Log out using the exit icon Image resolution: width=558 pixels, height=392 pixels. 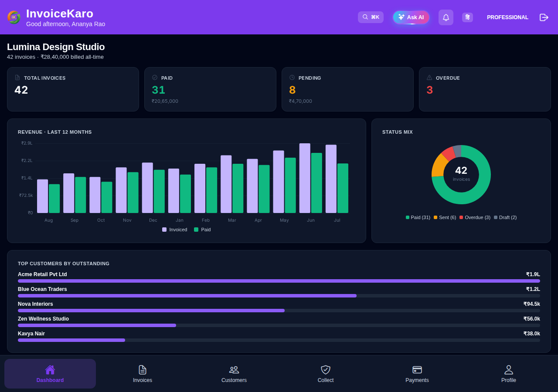coord(544,17)
